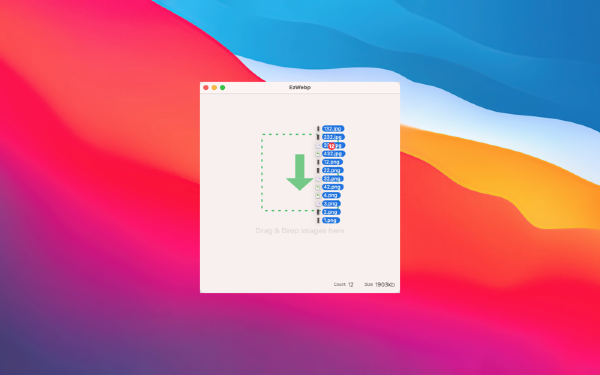
Task: Select the 232.jpg file label
Action: click(333, 137)
